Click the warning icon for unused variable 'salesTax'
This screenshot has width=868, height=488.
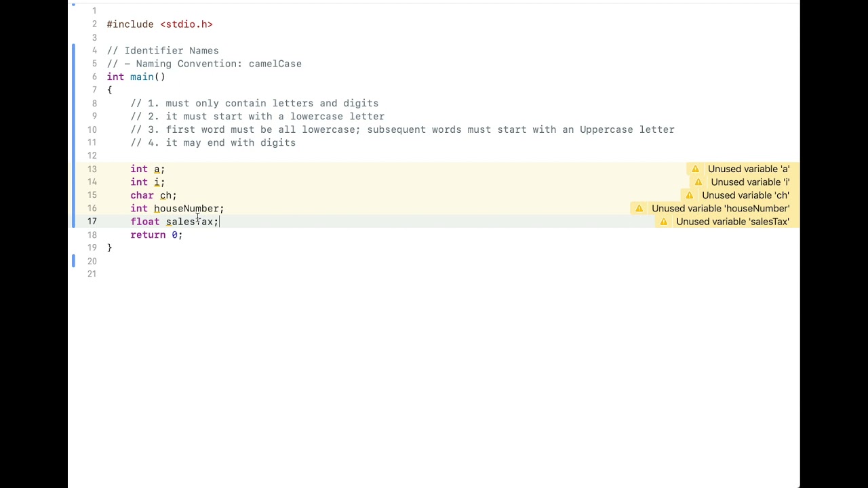[x=663, y=222]
